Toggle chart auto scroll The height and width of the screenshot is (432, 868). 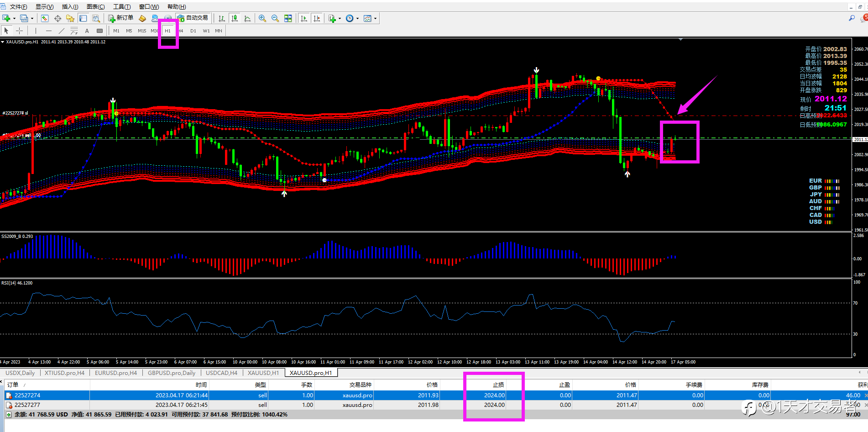[x=304, y=18]
